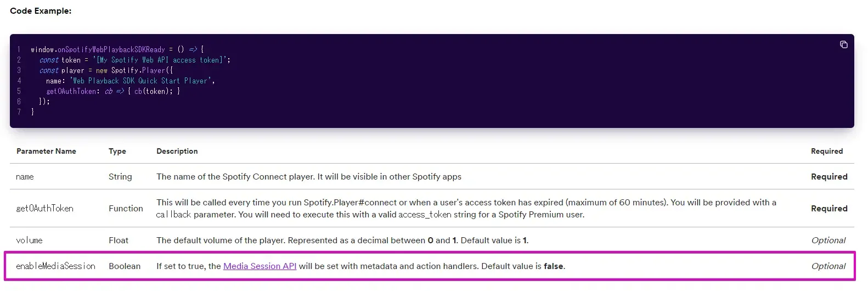Open the Media Session API link
868x291 pixels.
pyautogui.click(x=260, y=266)
